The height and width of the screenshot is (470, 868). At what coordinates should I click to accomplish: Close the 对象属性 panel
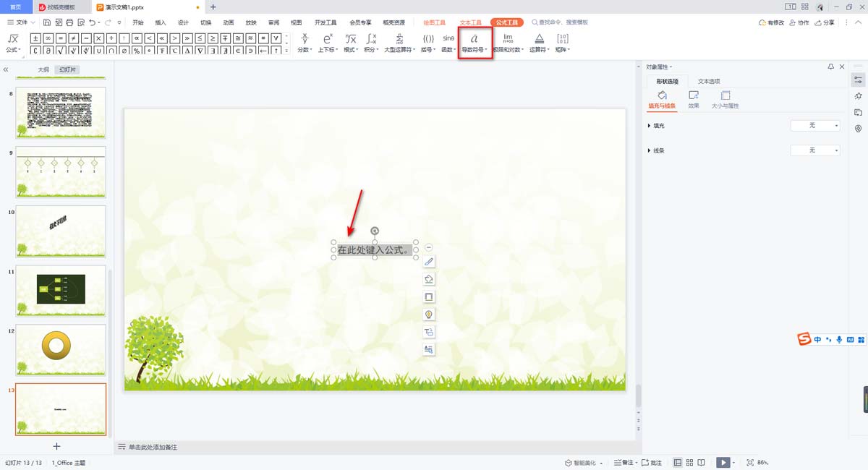click(x=841, y=67)
